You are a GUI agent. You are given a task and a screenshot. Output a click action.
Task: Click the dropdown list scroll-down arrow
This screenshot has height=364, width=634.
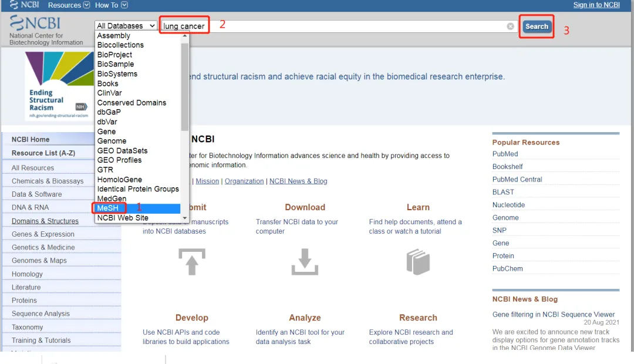click(185, 218)
